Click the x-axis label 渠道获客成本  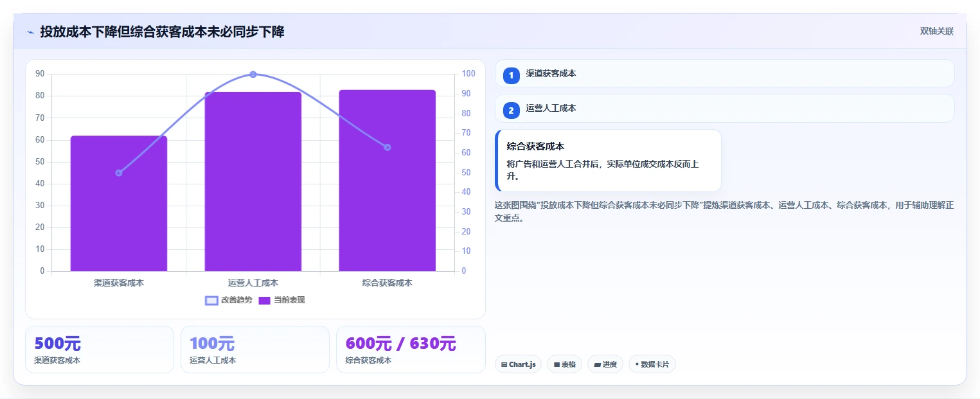119,282
